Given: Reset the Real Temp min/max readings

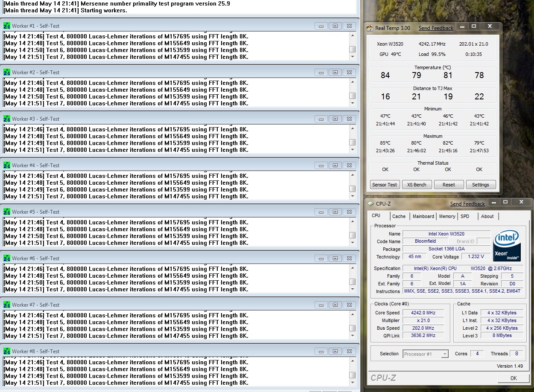Looking at the screenshot, I should (449, 185).
